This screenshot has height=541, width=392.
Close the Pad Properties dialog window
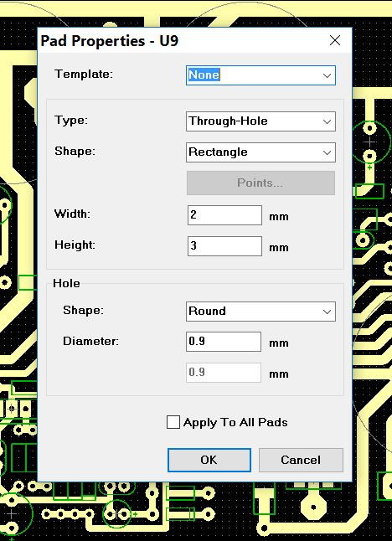pos(335,40)
